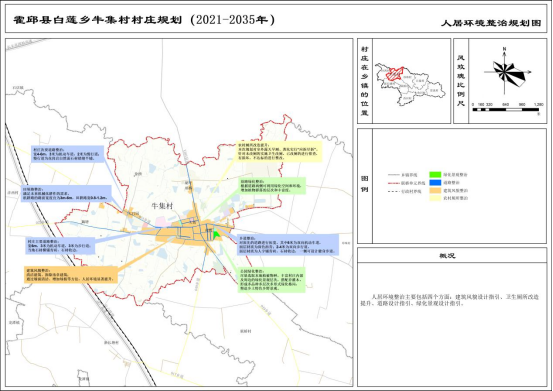The image size is (553, 391).
Task: Click the gray township boundary line legend symbol
Action: [x=393, y=175]
